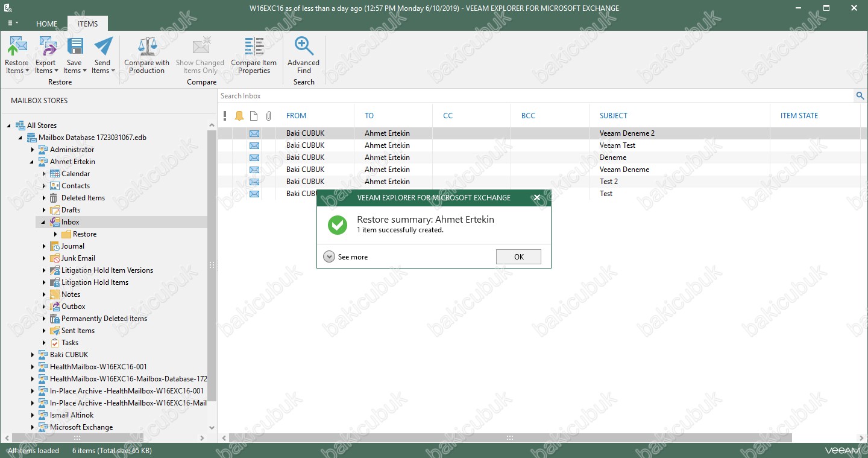Sort by the reminder bell column icon
The width and height of the screenshot is (868, 458).
pos(239,116)
